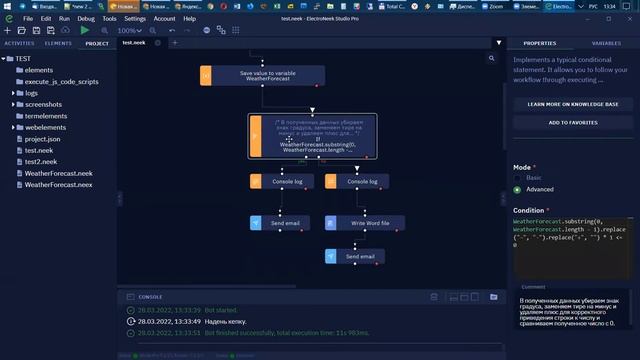The height and width of the screenshot is (360, 640).
Task: Open the File menu
Action: coord(28,19)
